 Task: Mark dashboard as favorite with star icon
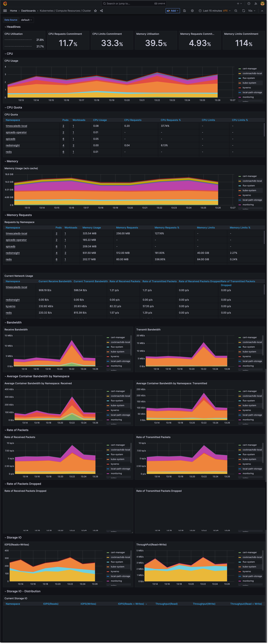[95, 11]
